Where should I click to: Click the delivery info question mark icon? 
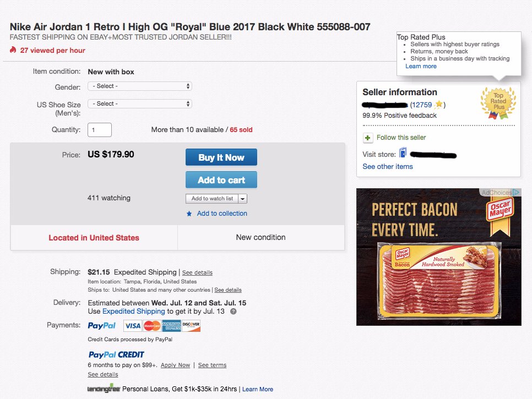(234, 311)
